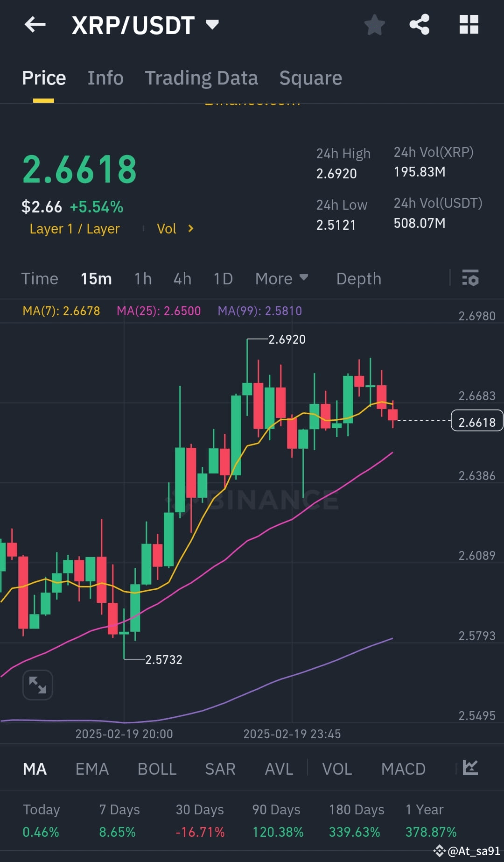Open the Info tab
Screen dimensions: 504x862
tap(105, 78)
